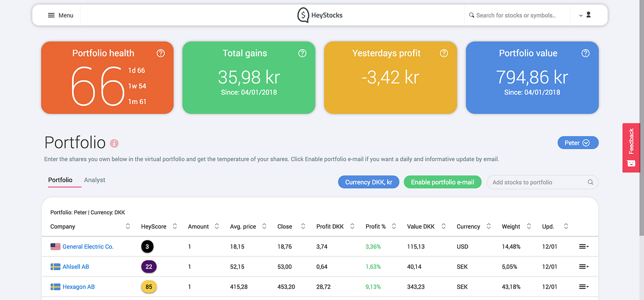Sort table by HeyScore column arrows
Viewport: 644px width, 300px height.
pos(175,226)
